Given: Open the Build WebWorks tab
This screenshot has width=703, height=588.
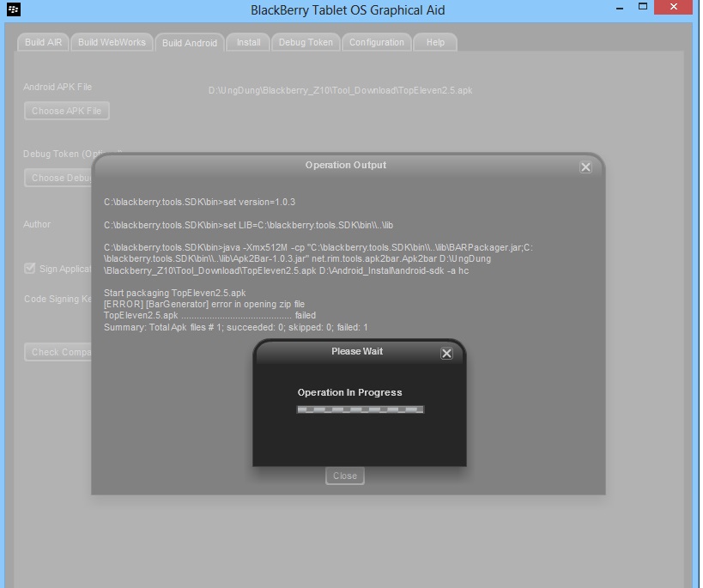Looking at the screenshot, I should click(x=112, y=42).
